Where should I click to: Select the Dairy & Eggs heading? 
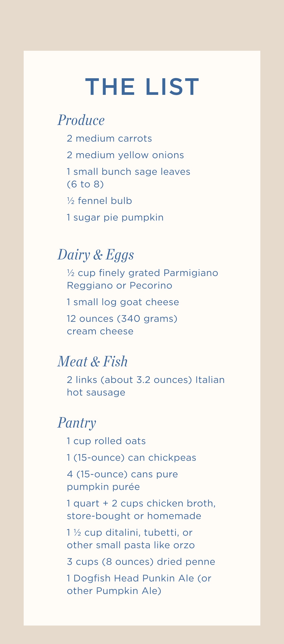point(96,255)
